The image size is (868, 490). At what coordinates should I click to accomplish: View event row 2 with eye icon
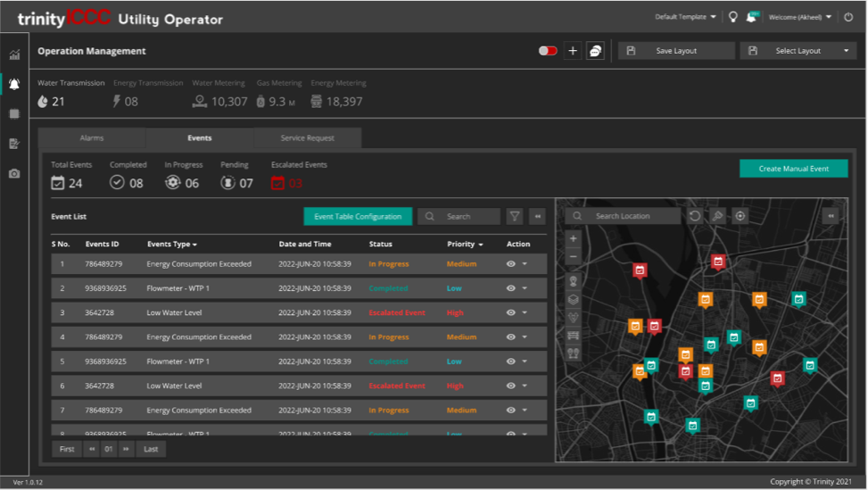511,288
